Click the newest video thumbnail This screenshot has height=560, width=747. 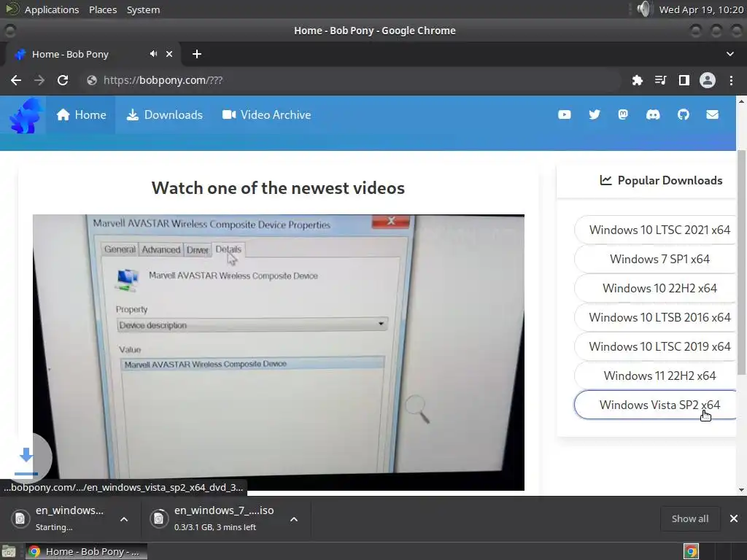coord(279,352)
